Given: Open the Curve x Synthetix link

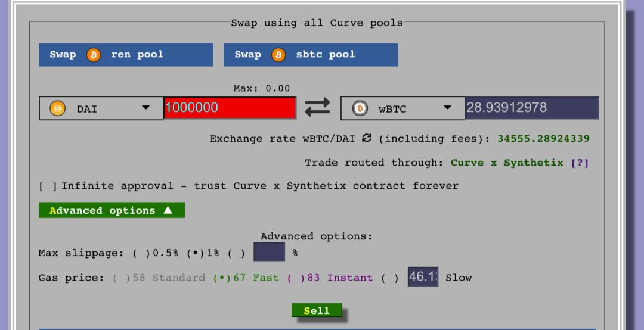Looking at the screenshot, I should coord(507,163).
